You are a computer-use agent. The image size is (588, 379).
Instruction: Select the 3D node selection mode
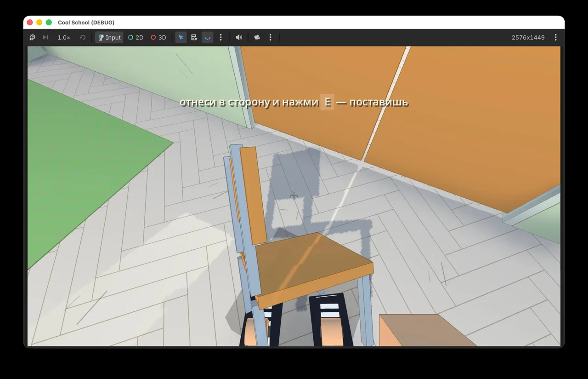(x=158, y=37)
